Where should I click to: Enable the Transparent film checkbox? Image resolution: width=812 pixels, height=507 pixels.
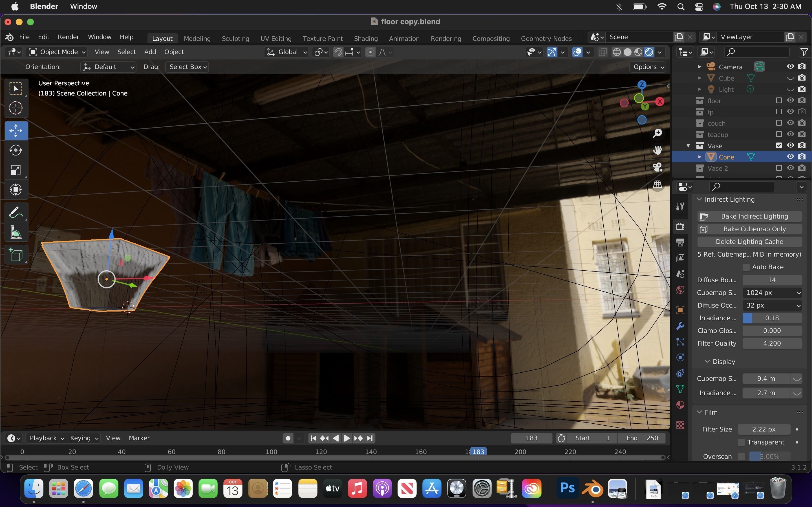point(741,442)
